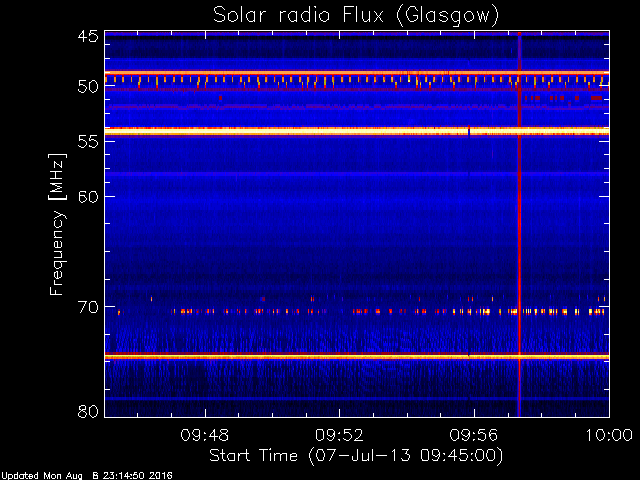Click the frequency tick label "70"
Screen dimensions: 640x480
[88, 307]
